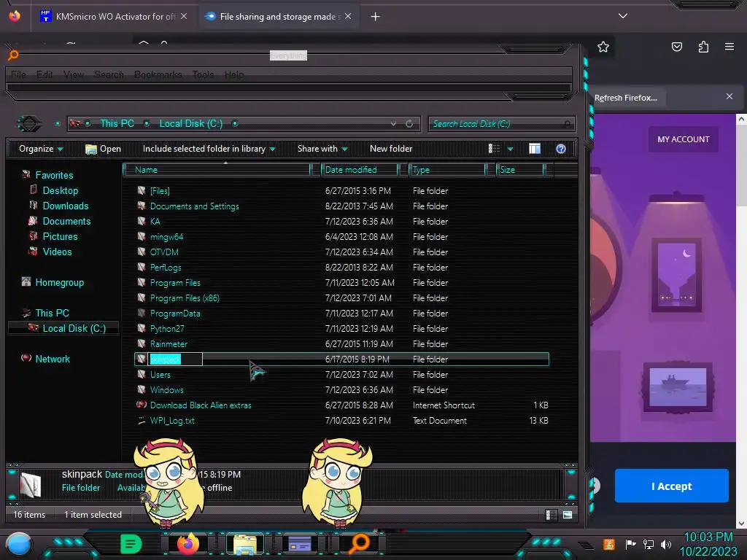The height and width of the screenshot is (560, 747).
Task: Close the KMSmicro WO Activator tab
Action: [x=184, y=16]
